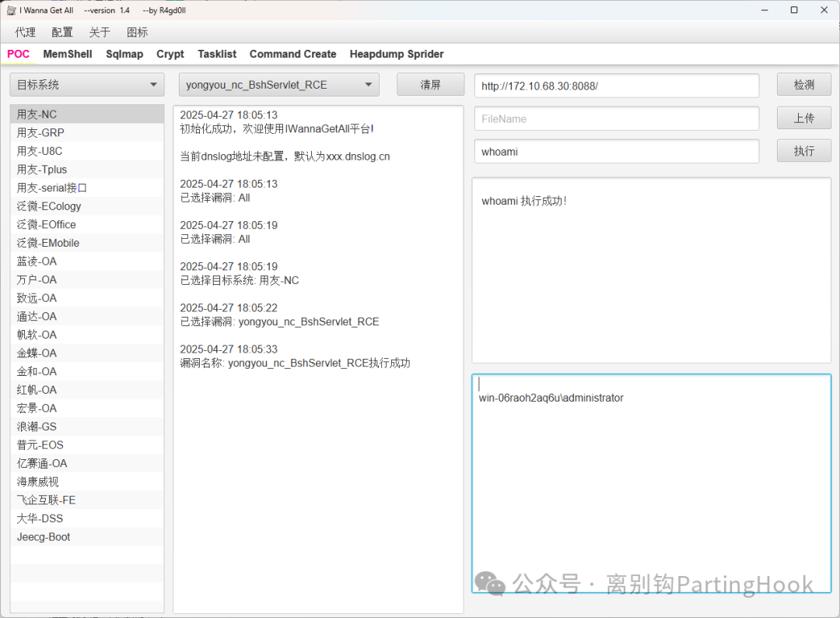Click the '初始化成功' welcome log line
The image size is (840, 618).
click(x=276, y=128)
